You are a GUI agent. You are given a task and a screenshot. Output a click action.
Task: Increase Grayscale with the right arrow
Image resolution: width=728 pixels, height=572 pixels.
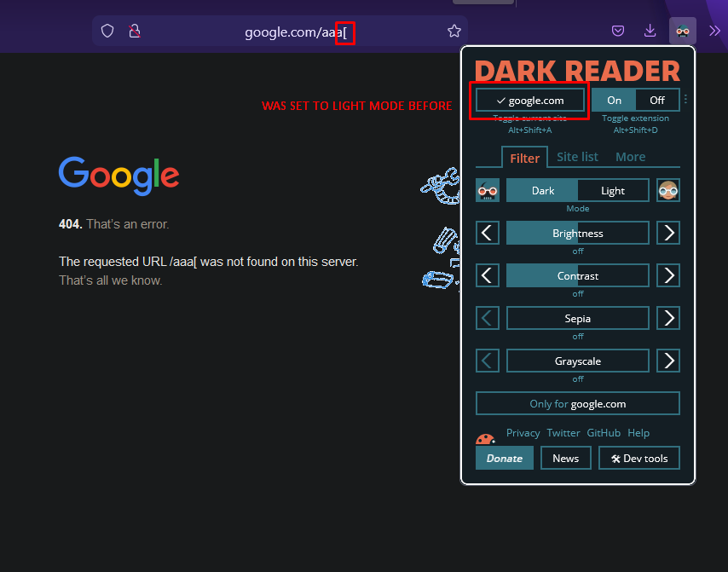pos(668,361)
